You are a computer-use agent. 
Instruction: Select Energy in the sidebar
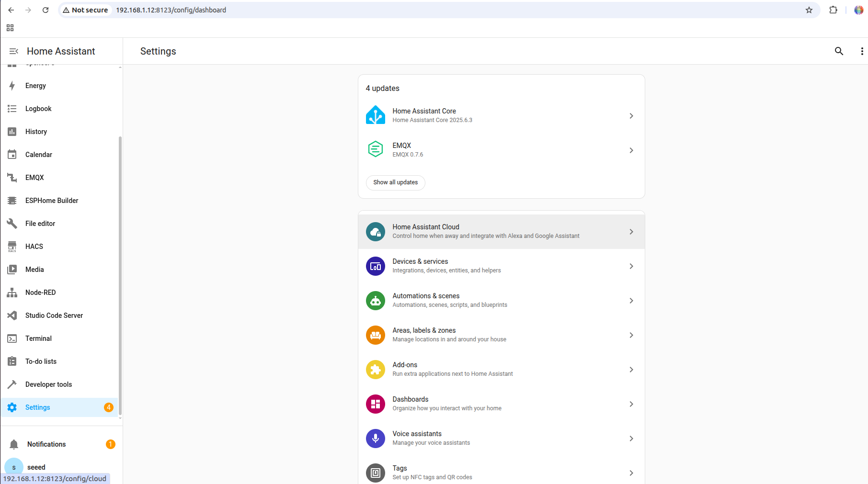pos(60,86)
